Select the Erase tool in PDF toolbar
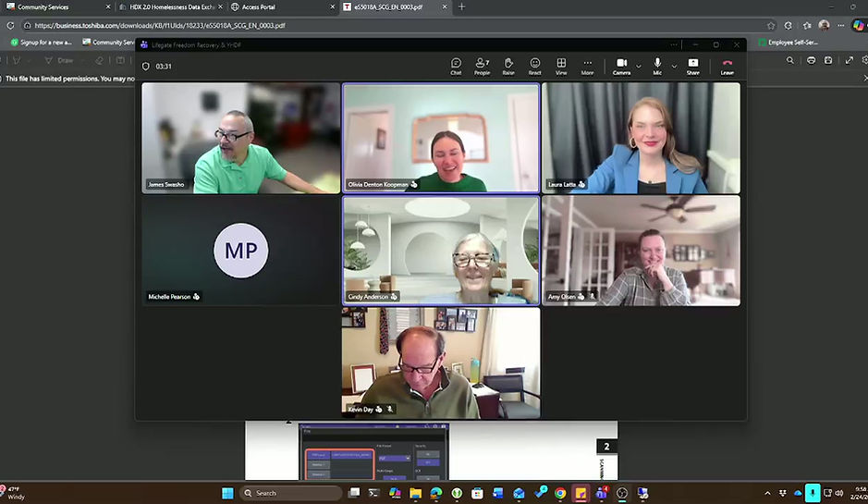The width and height of the screenshot is (868, 504). click(99, 60)
